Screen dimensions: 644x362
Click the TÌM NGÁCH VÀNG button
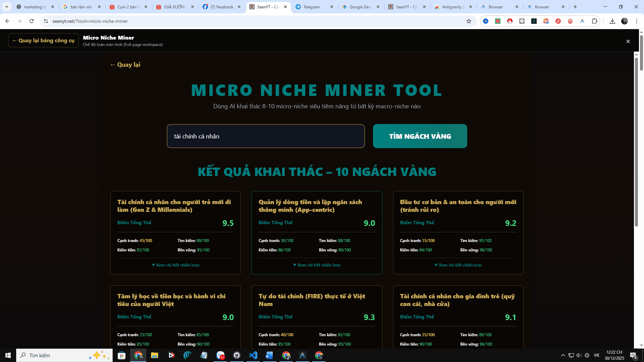click(420, 136)
